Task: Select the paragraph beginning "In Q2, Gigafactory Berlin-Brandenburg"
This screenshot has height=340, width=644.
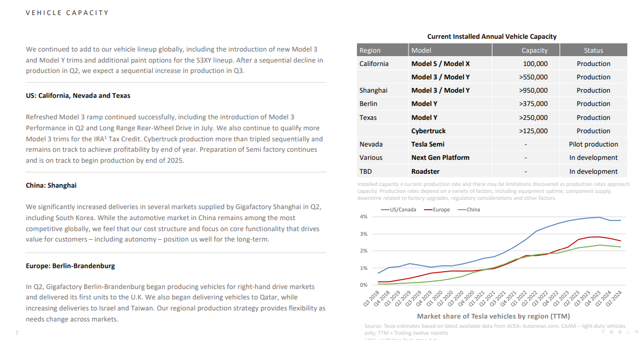Action: 175,303
